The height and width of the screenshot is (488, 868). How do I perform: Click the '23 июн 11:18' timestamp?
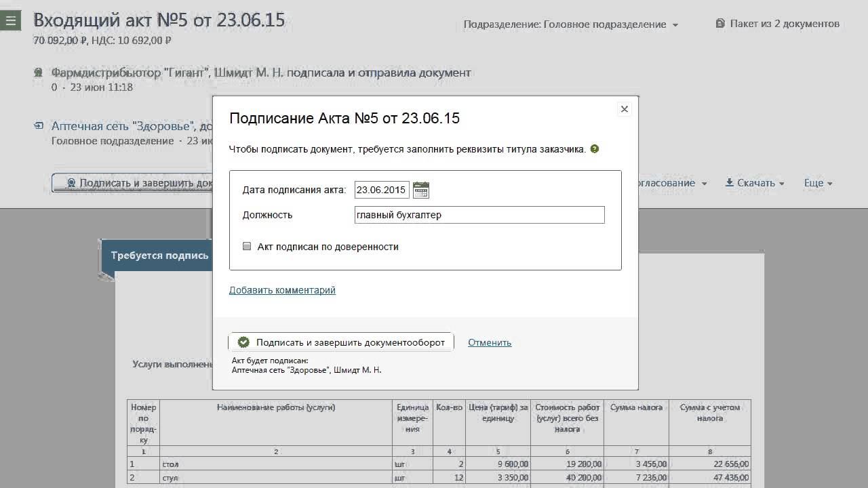(102, 87)
